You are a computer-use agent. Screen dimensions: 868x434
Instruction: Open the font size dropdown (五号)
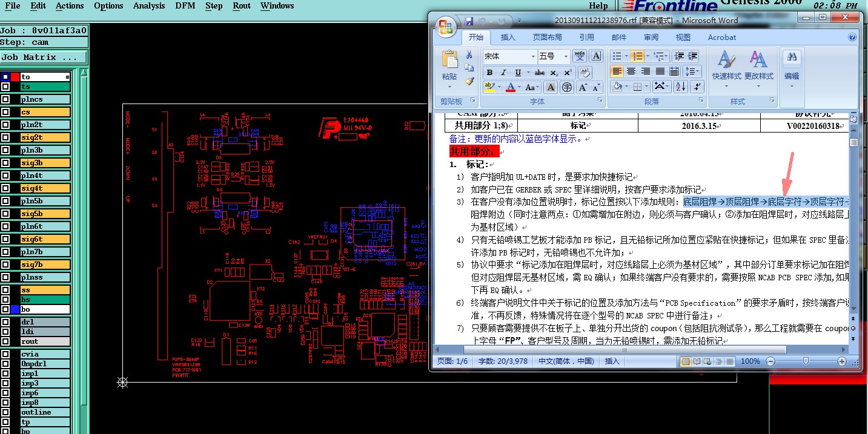coord(566,56)
